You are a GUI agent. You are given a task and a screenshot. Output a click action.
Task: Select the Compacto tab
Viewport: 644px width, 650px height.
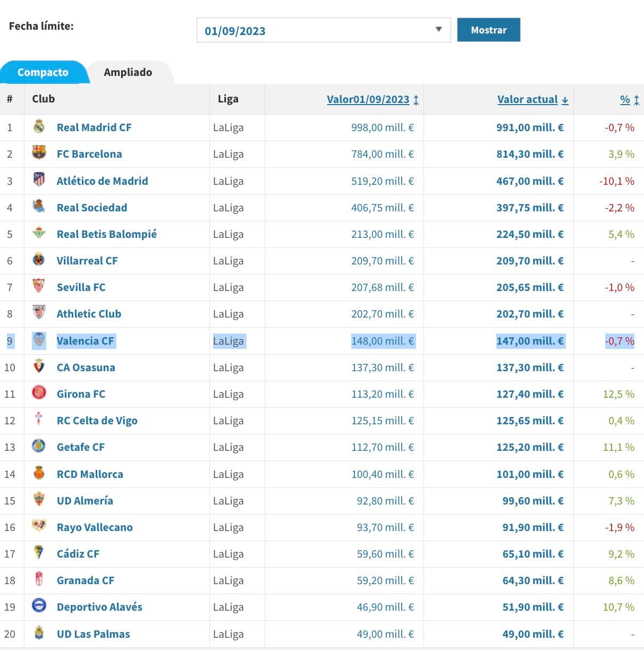click(43, 72)
